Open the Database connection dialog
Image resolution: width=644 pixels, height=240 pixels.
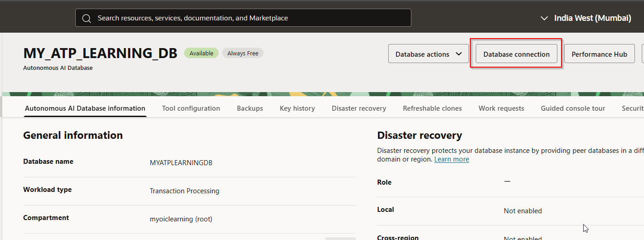(516, 54)
